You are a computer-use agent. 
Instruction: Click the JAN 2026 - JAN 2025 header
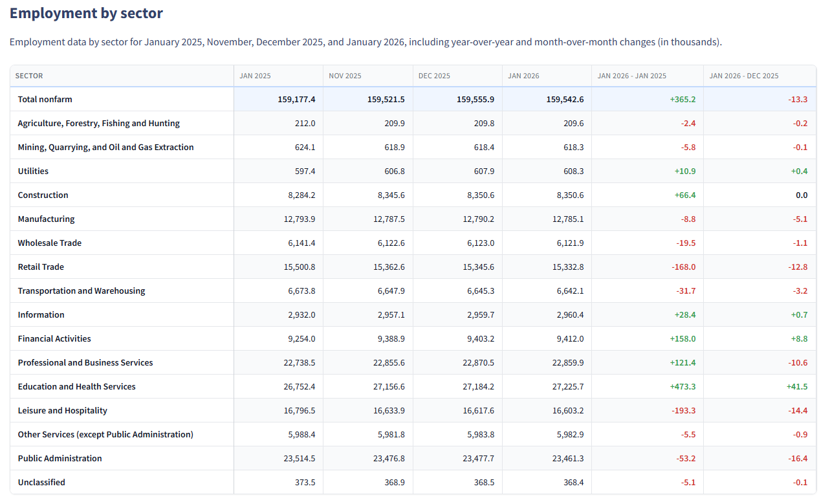pyautogui.click(x=631, y=76)
